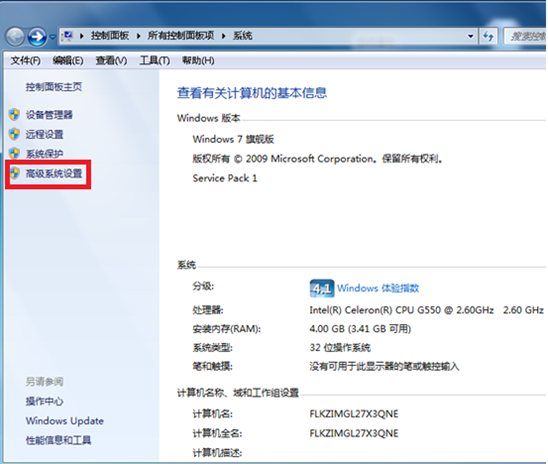This screenshot has height=464, width=548.
Task: Open the recent pages dropdown beside Forward
Action: click(52, 37)
